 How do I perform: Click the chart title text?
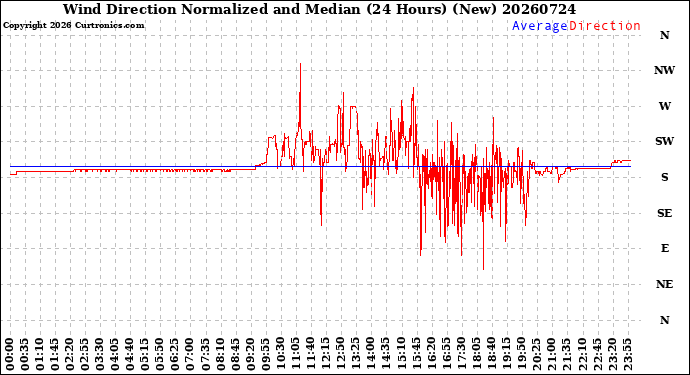[319, 9]
